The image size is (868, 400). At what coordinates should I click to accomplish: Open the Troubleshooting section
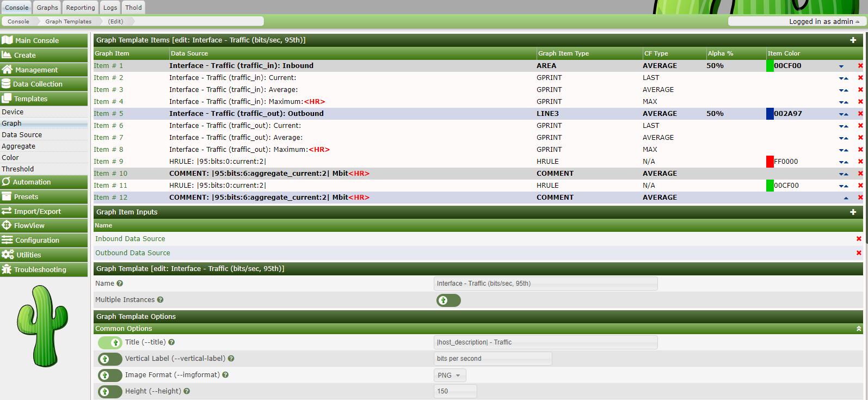click(x=44, y=269)
